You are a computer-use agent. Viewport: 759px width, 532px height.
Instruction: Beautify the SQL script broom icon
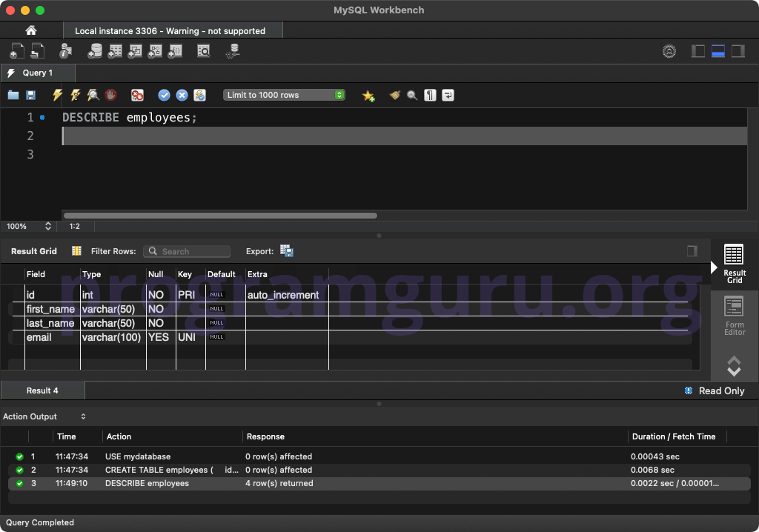point(395,95)
